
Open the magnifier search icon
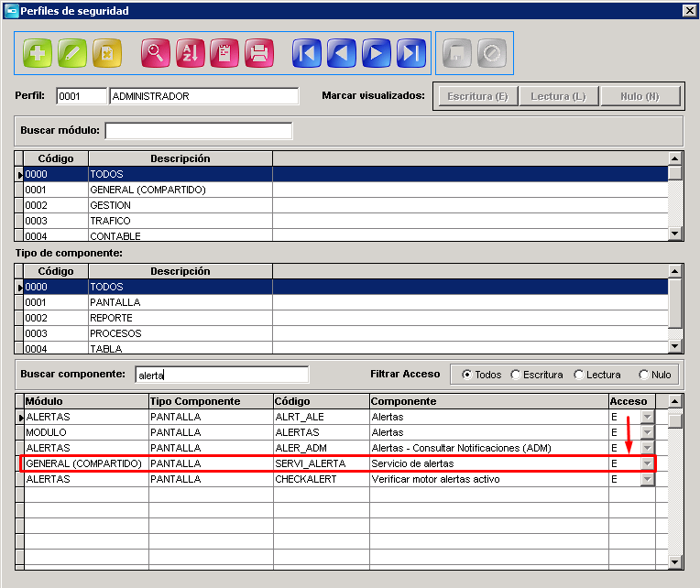point(155,53)
